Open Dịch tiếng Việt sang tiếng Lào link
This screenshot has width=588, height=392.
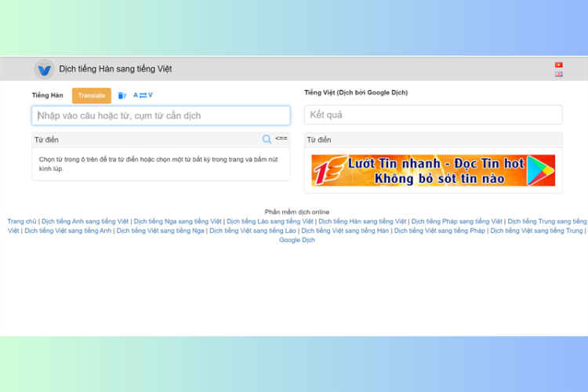(x=252, y=230)
